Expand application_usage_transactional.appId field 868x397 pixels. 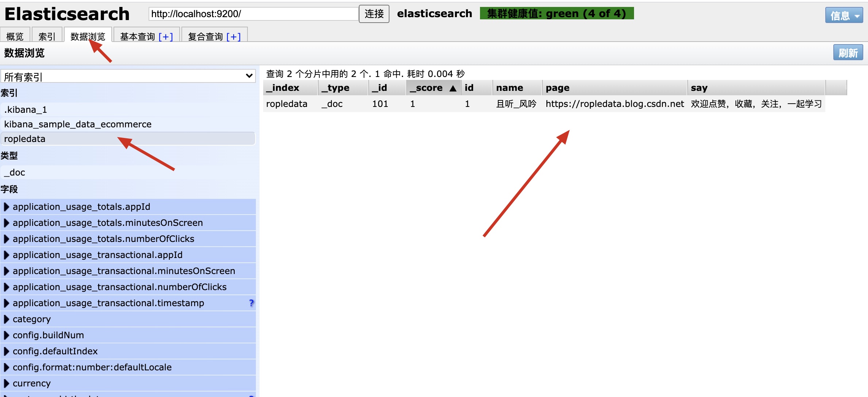128,255
